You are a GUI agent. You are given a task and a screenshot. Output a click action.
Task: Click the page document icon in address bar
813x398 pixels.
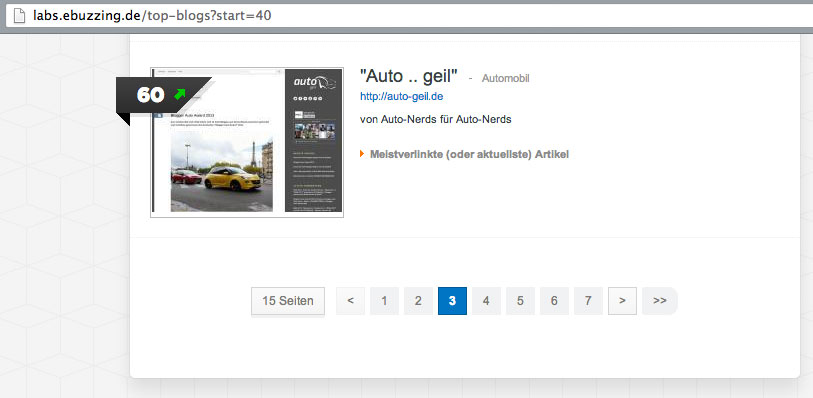[x=19, y=16]
